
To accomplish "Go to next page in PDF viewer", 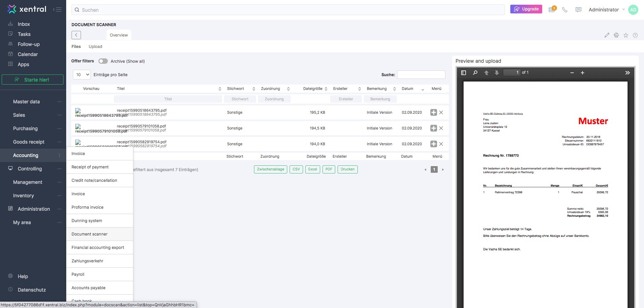I will point(497,73).
